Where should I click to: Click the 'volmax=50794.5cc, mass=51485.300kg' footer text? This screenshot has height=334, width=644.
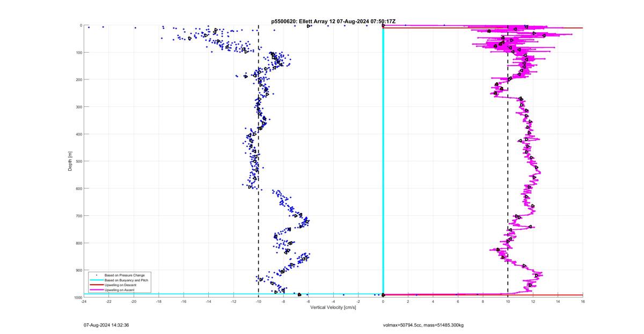pos(423,325)
